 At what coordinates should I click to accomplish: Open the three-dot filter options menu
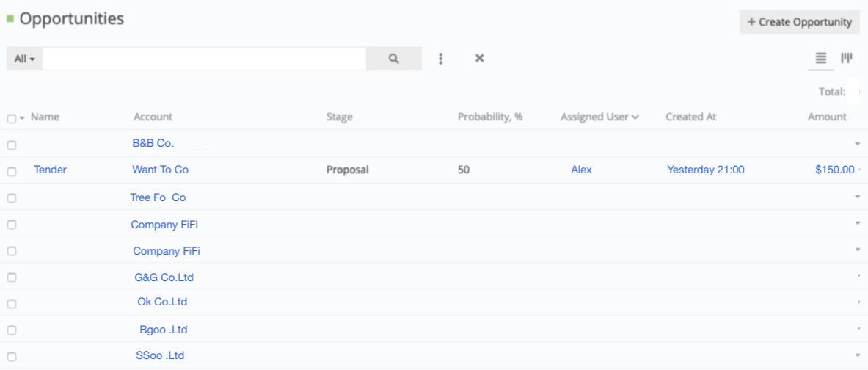click(440, 59)
